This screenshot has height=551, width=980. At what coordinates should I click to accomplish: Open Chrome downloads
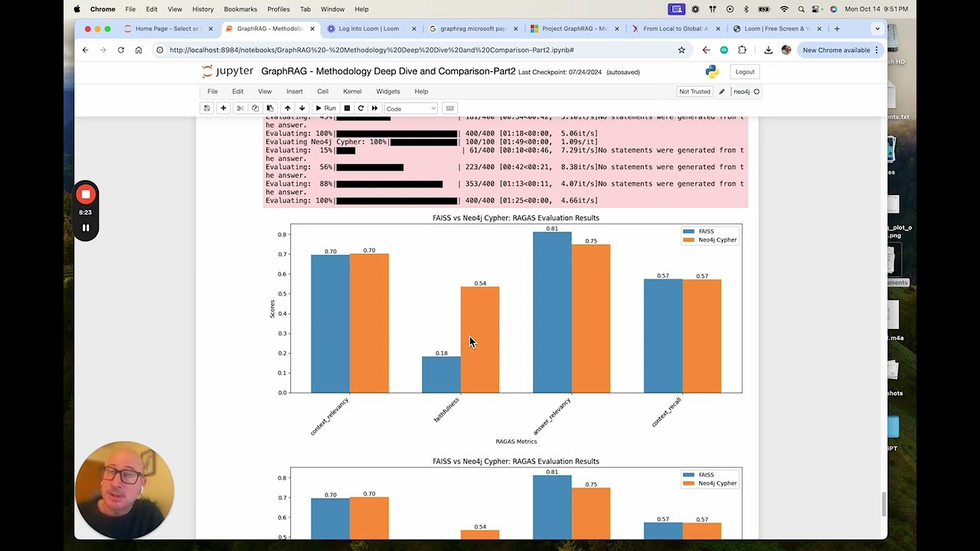point(768,50)
